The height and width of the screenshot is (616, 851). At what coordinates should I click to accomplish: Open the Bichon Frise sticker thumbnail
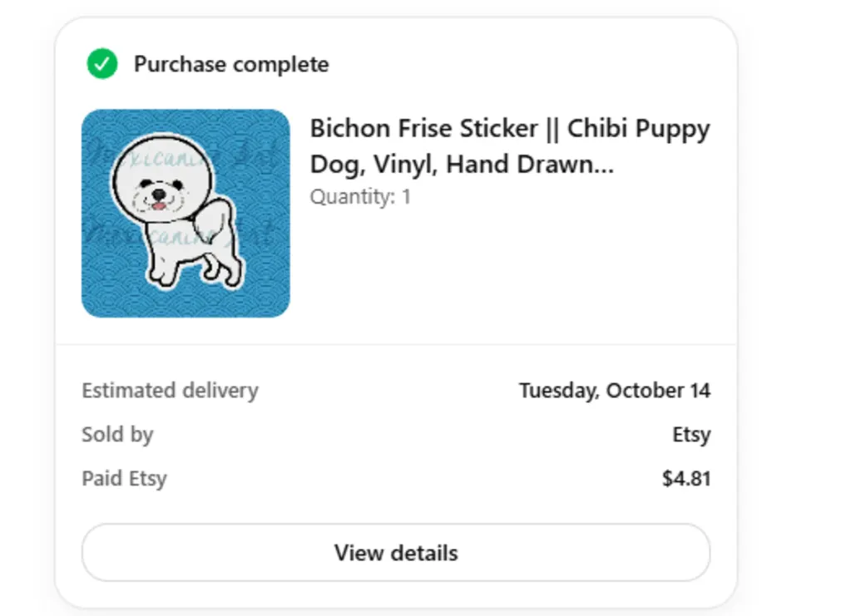(x=186, y=214)
